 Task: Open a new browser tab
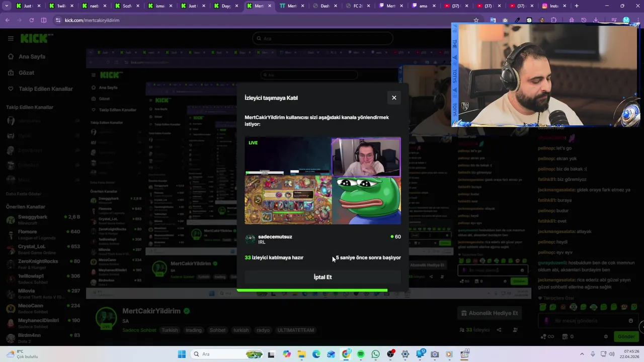(577, 6)
